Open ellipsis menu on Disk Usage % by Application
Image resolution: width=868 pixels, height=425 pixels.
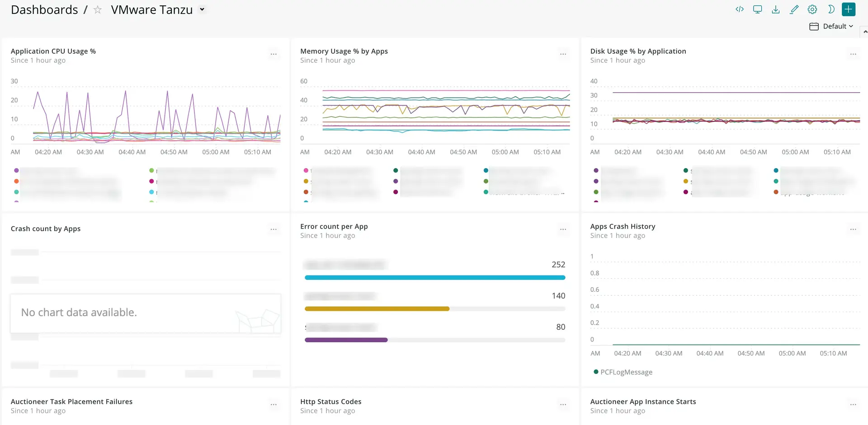pos(853,54)
